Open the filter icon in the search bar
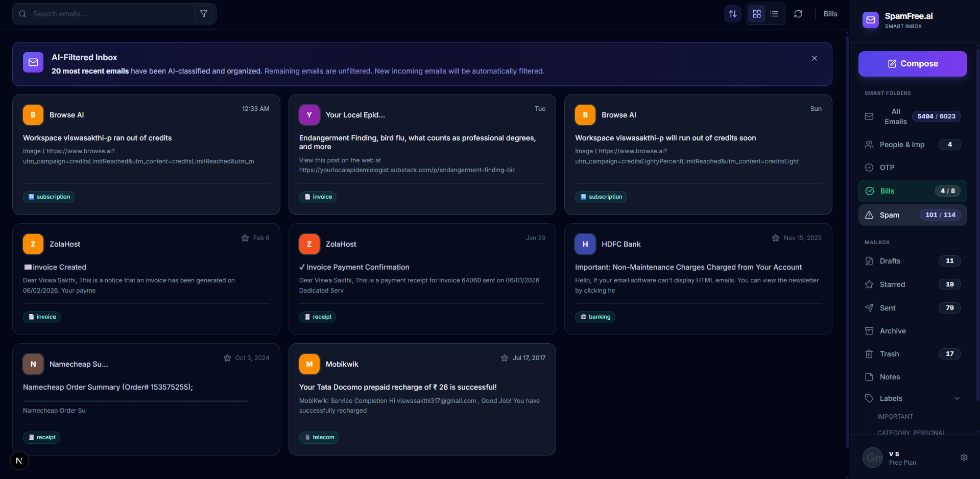Screen dimensions: 980x479 [x=204, y=13]
